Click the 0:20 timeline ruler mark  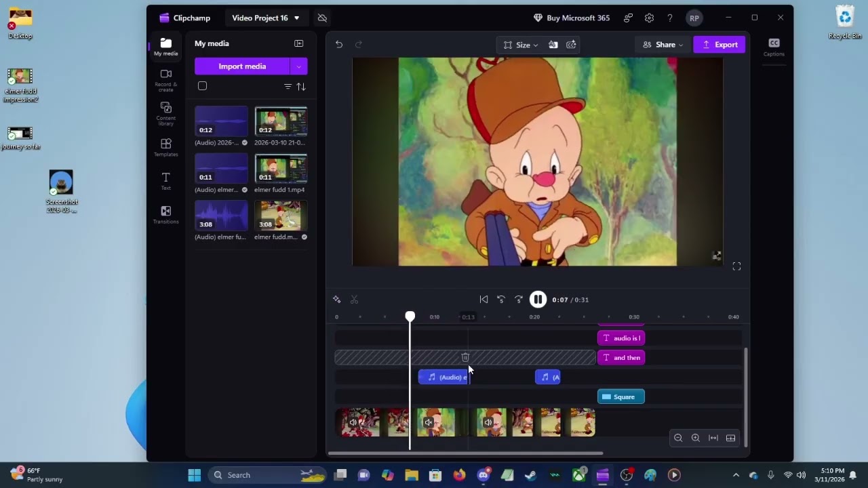point(534,317)
